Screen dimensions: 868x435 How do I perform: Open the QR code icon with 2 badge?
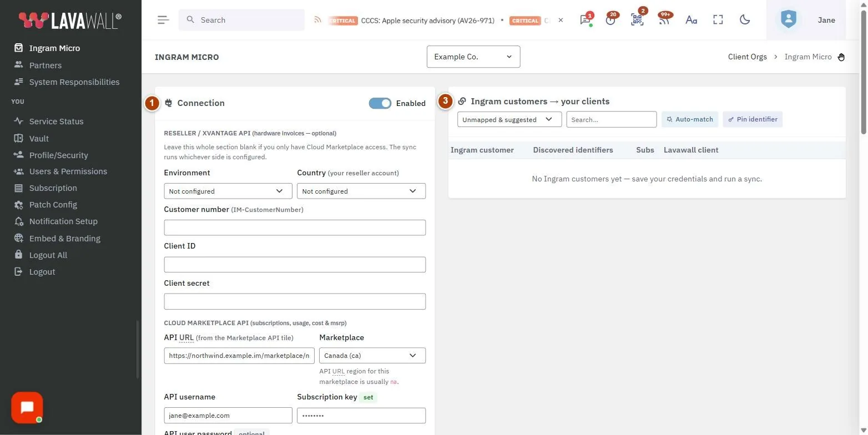click(x=637, y=20)
